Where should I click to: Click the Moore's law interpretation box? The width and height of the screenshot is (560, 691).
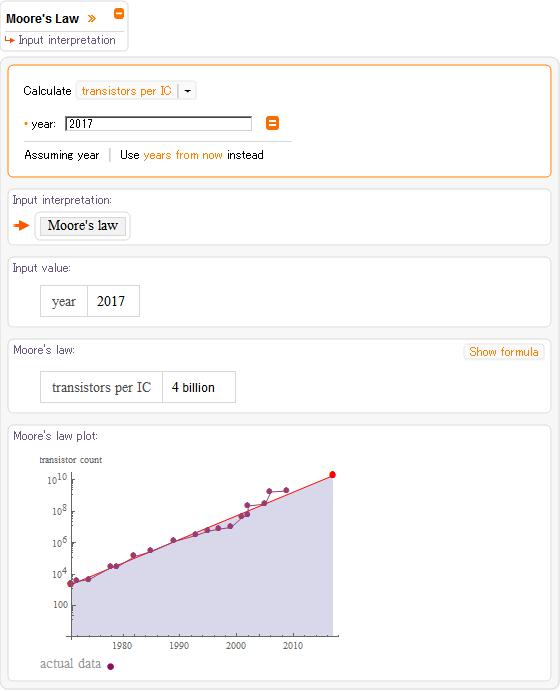tap(83, 226)
